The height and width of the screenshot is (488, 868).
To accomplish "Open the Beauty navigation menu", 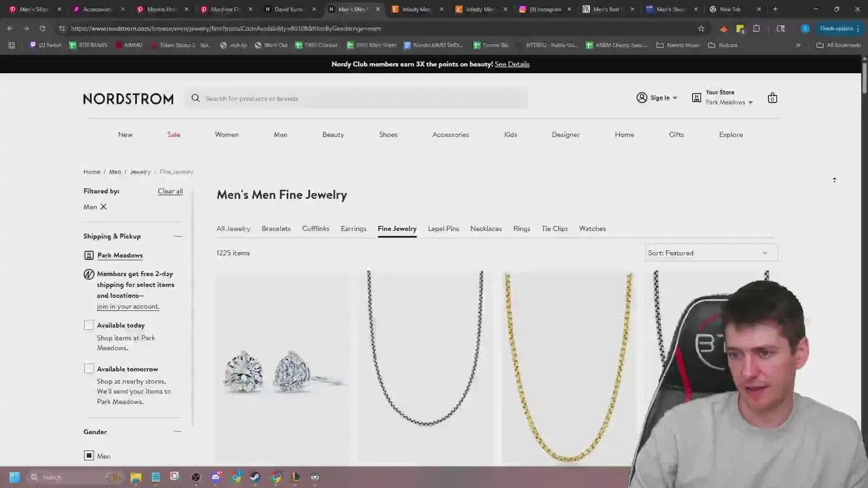I will 333,134.
